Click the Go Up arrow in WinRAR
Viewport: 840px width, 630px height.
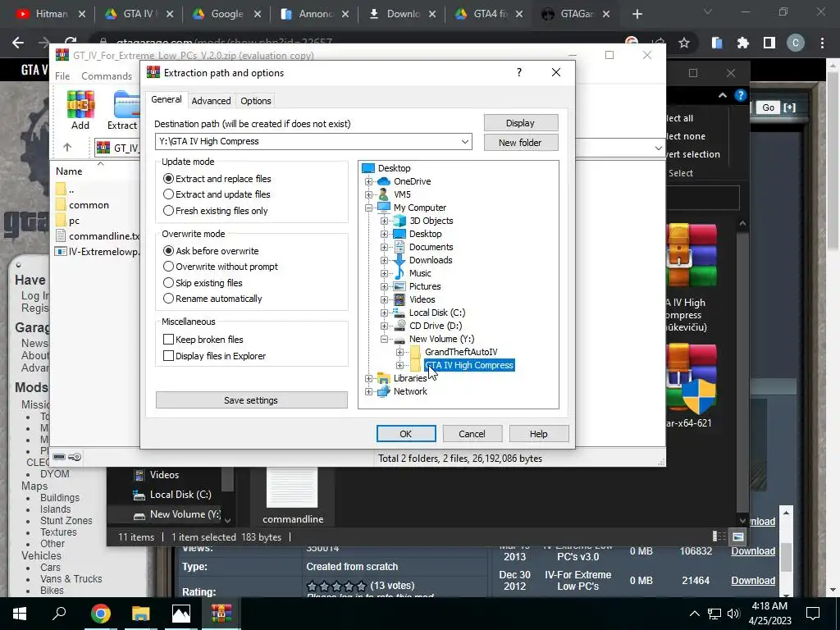click(x=67, y=147)
